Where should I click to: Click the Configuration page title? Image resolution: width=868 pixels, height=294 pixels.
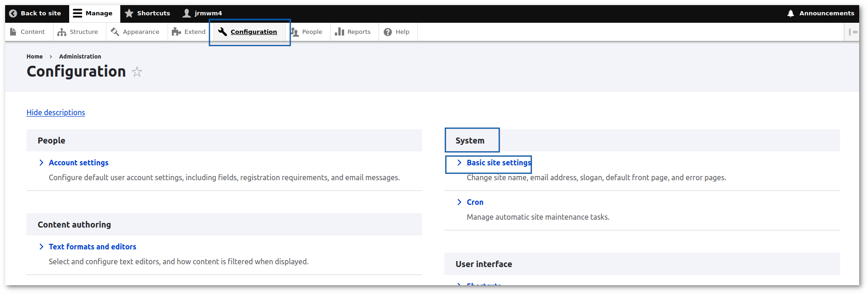coord(76,72)
